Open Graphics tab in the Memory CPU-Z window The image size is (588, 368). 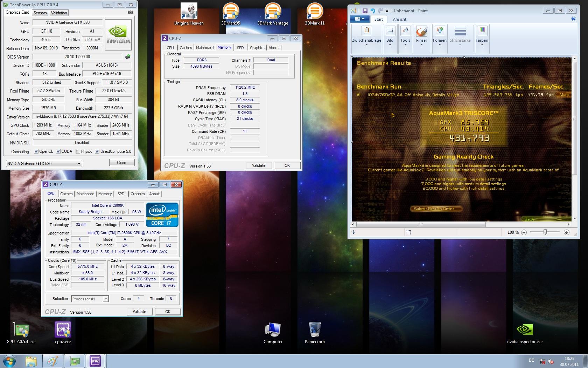point(257,48)
